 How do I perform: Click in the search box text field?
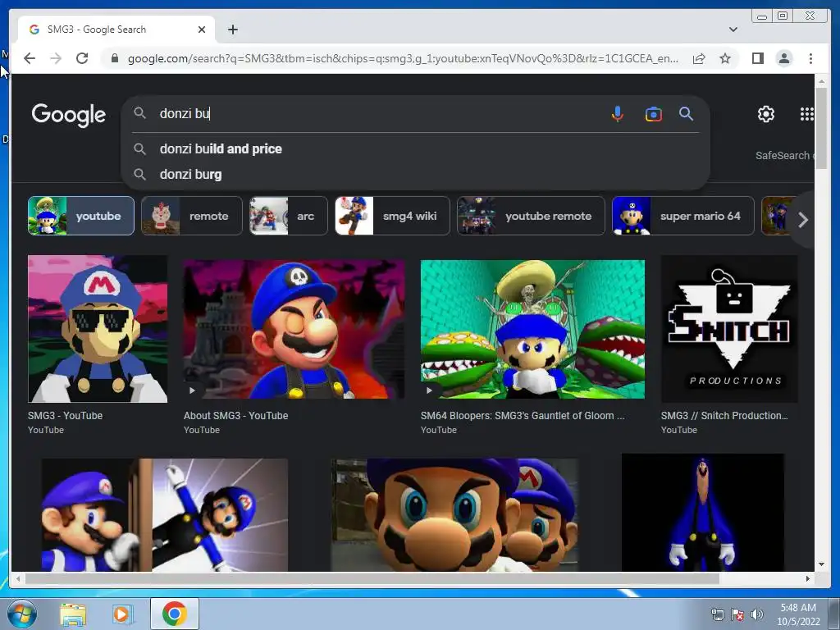pos(375,113)
